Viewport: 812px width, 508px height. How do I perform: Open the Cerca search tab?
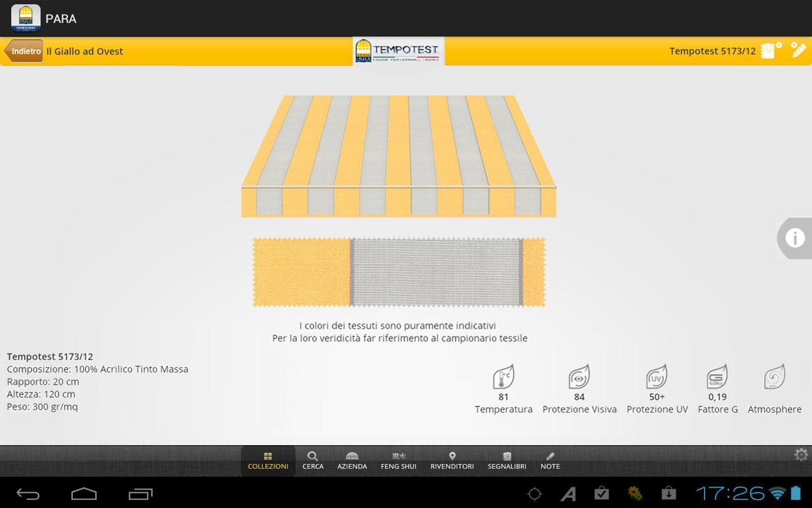click(313, 460)
